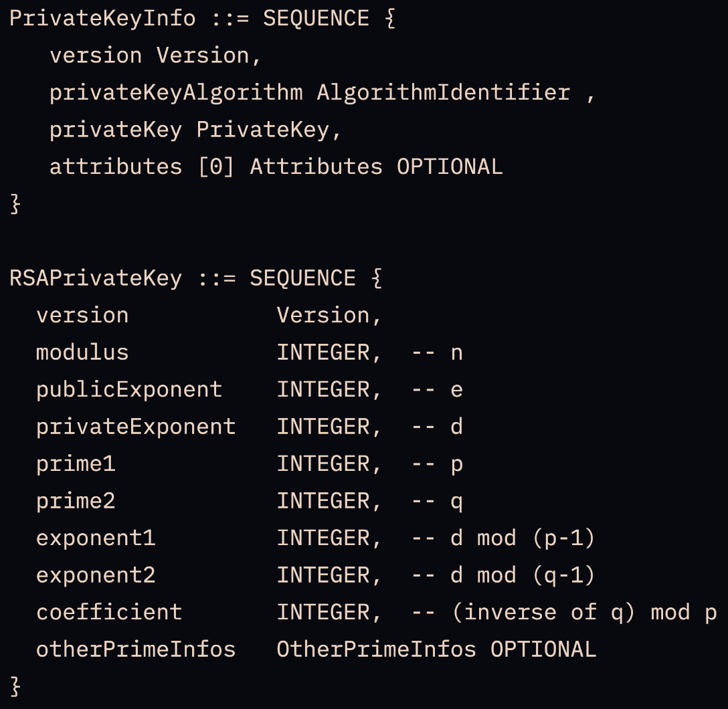Click the prime2 field name

(x=76, y=501)
